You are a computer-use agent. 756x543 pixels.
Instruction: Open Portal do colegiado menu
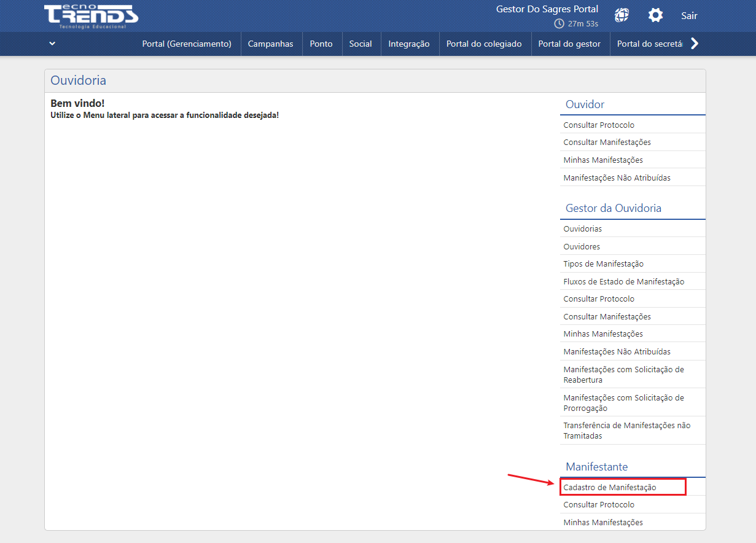coord(484,44)
